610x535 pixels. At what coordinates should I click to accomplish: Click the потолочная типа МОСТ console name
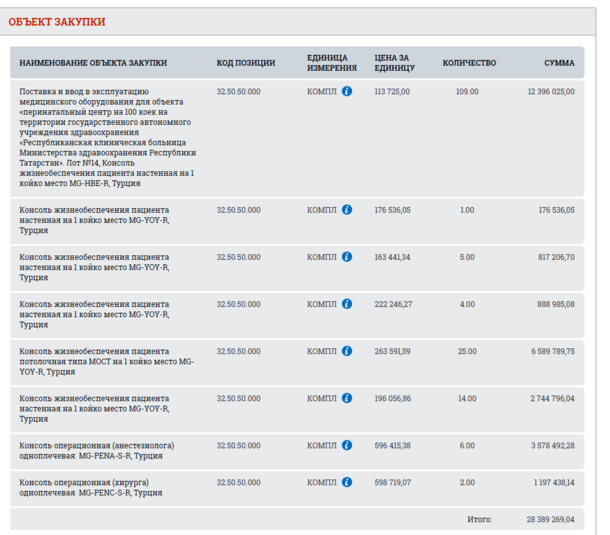[107, 361]
